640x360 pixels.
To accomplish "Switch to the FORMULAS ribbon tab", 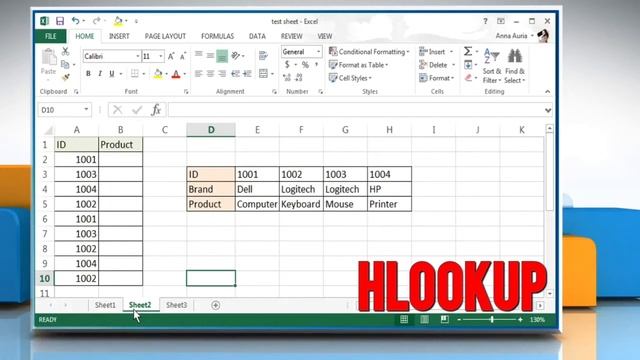I will [218, 36].
